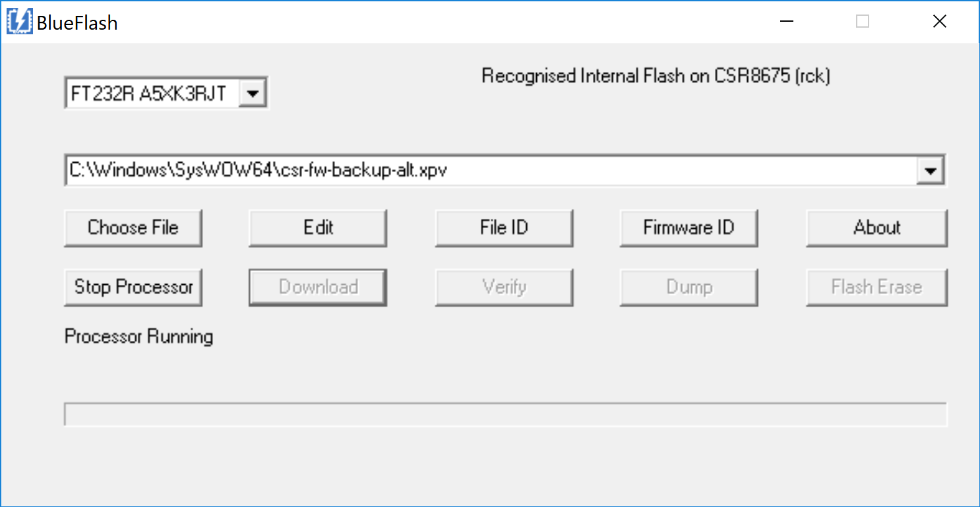Open the About dialog
The image size is (980, 507).
pos(876,228)
